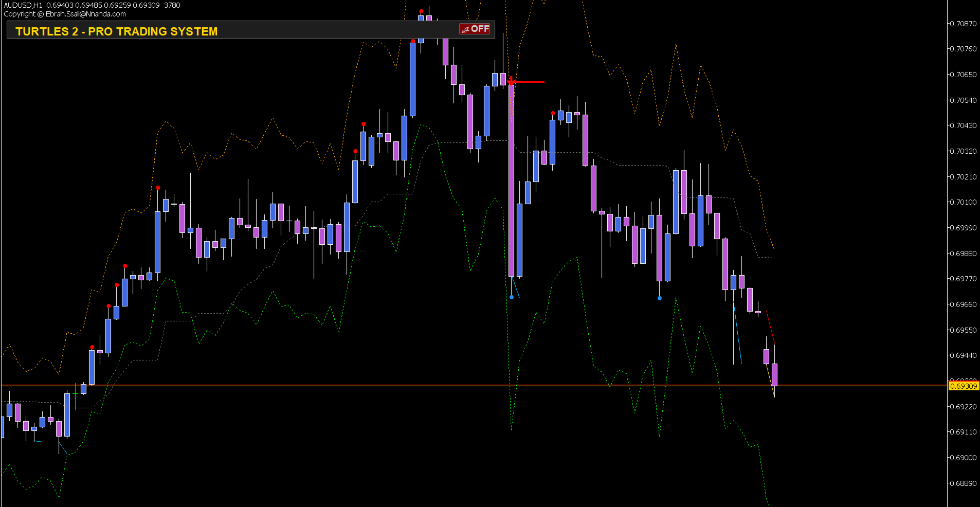Click the rightmost red dot marker
Image resolution: width=980 pixels, height=507 pixels.
tap(553, 113)
